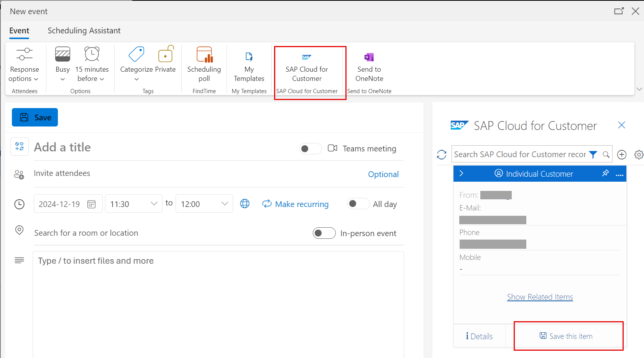Click Save this item in SAP pane
The width and height of the screenshot is (644, 358).
point(566,336)
